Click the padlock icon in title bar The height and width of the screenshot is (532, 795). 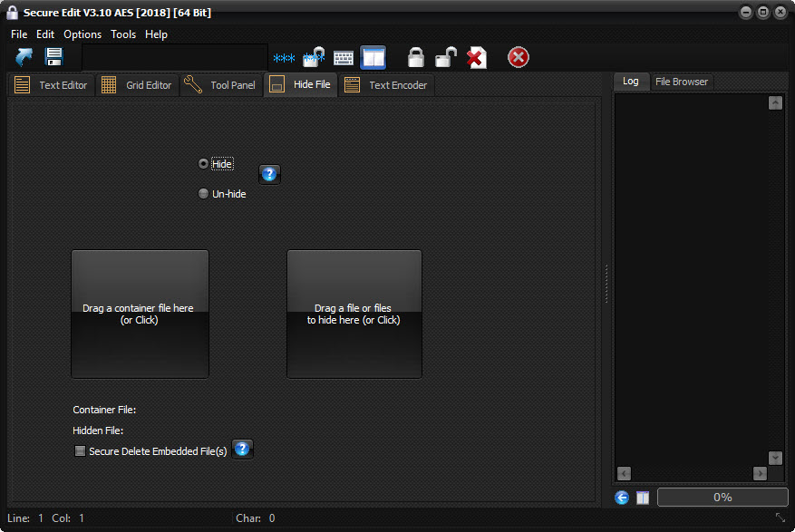pyautogui.click(x=12, y=12)
